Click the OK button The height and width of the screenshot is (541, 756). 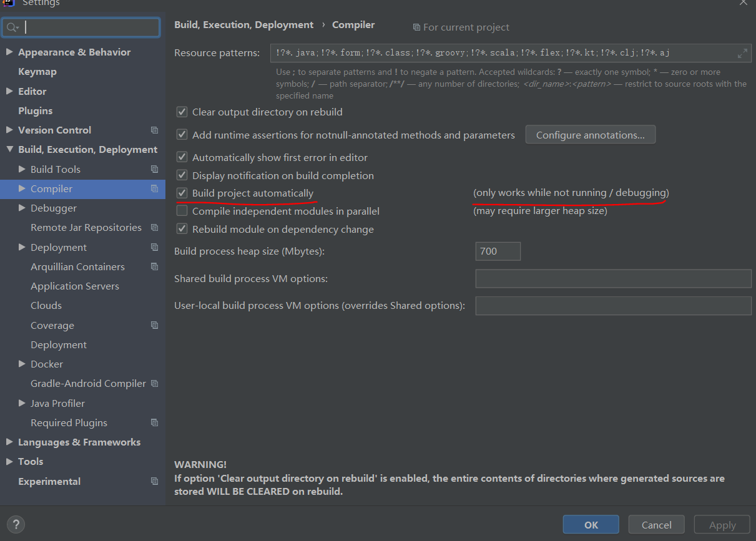tap(591, 525)
